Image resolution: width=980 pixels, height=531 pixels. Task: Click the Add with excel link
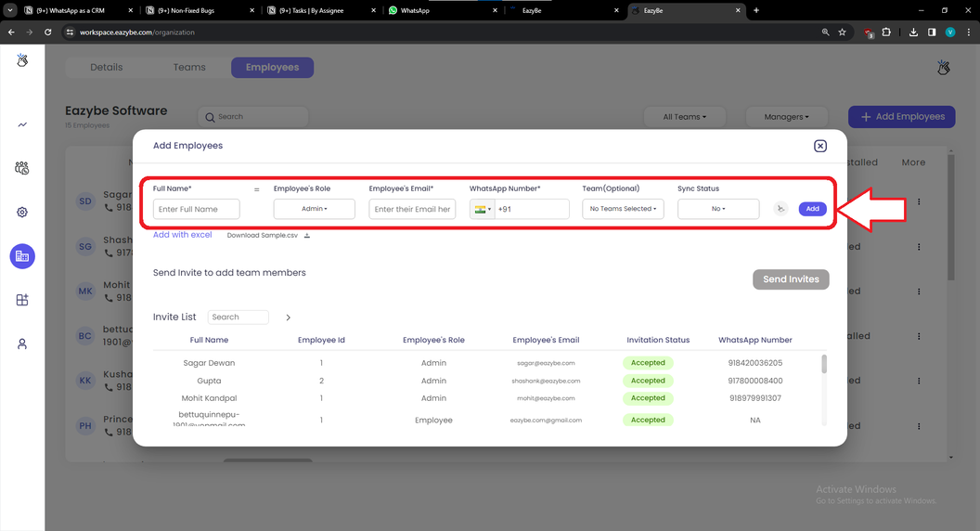183,235
